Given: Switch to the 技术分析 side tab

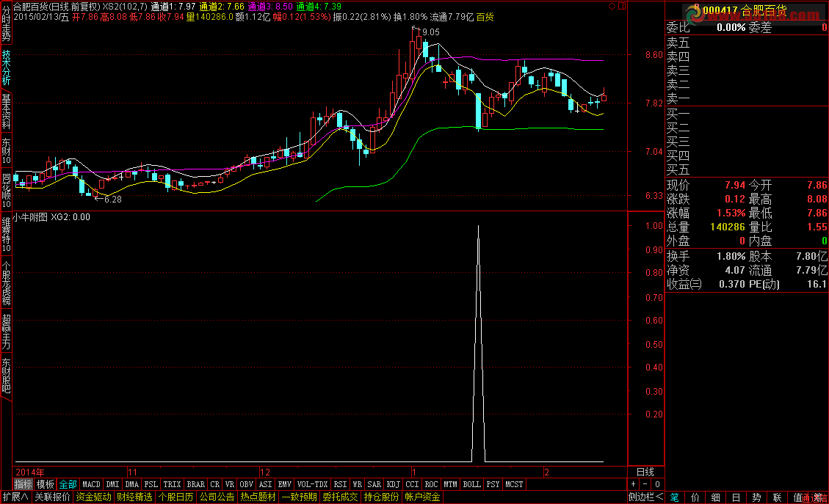Looking at the screenshot, I should (6, 67).
